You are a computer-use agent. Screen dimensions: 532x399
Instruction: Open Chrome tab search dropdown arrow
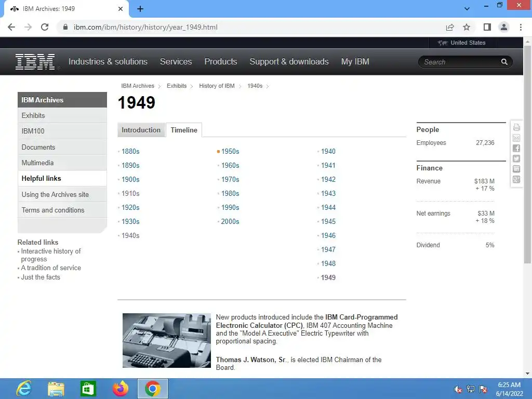click(467, 9)
